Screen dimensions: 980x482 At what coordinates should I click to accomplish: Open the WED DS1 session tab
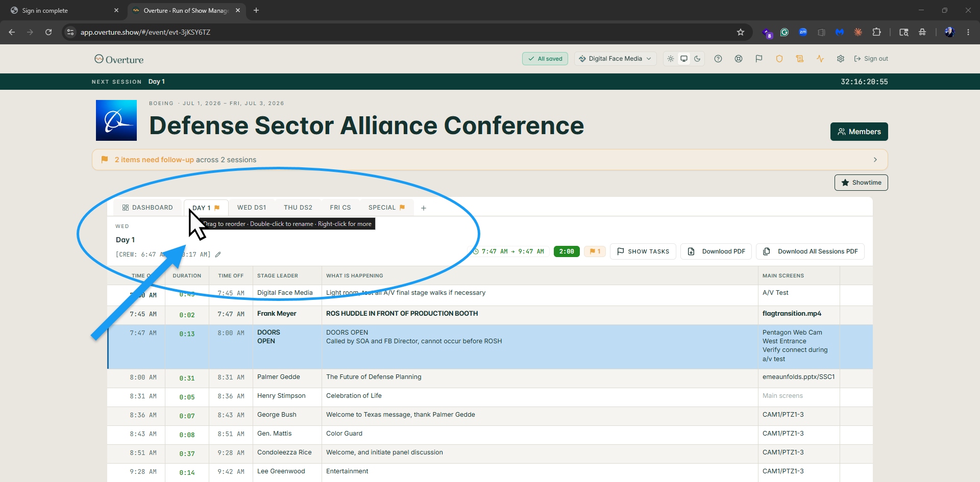(252, 208)
